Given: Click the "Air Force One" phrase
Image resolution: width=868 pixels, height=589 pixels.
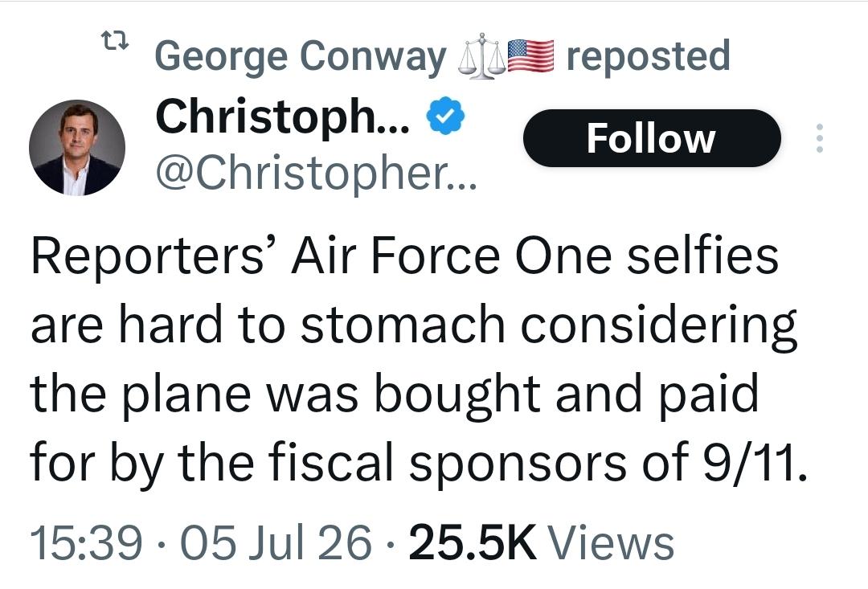Looking at the screenshot, I should click(452, 256).
